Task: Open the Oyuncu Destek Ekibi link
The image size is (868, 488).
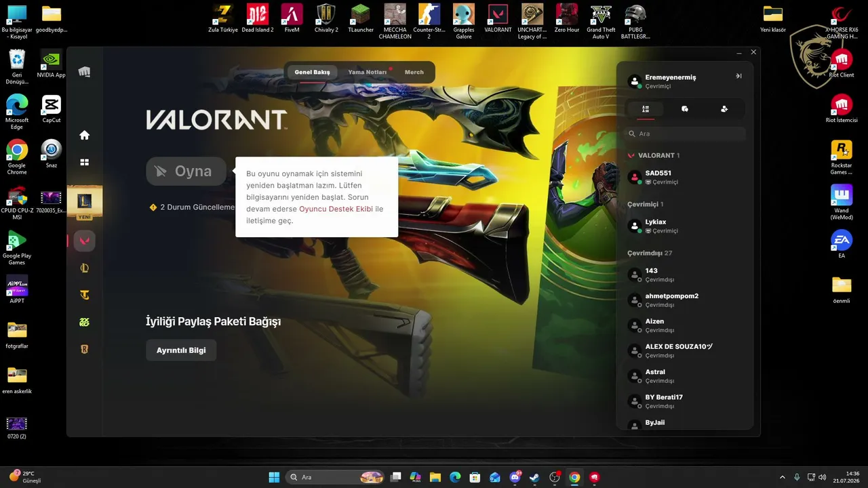Action: [336, 209]
